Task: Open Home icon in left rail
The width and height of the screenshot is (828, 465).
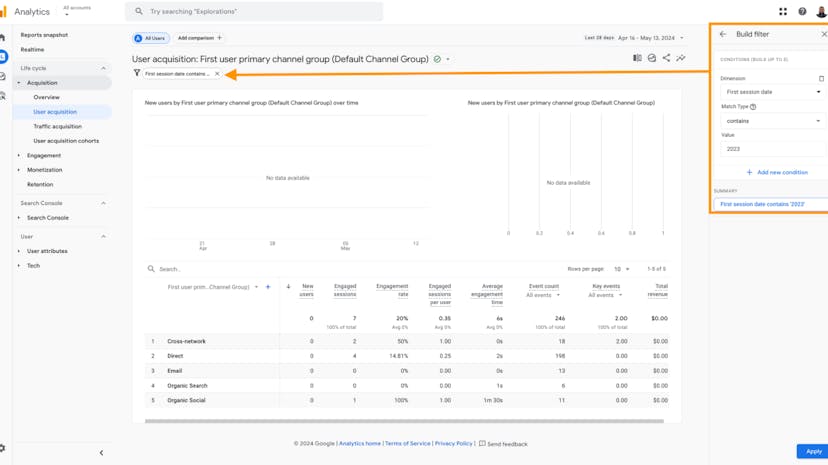Action: (3, 37)
